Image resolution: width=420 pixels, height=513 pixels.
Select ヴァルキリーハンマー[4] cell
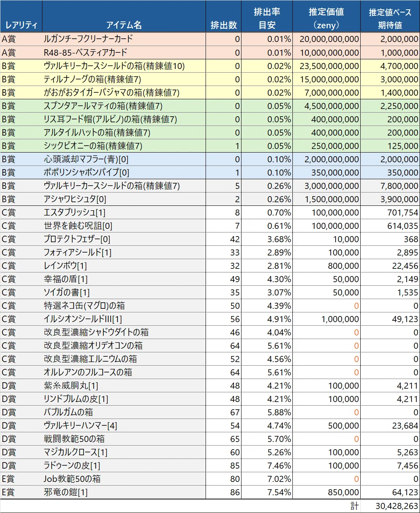[124, 425]
